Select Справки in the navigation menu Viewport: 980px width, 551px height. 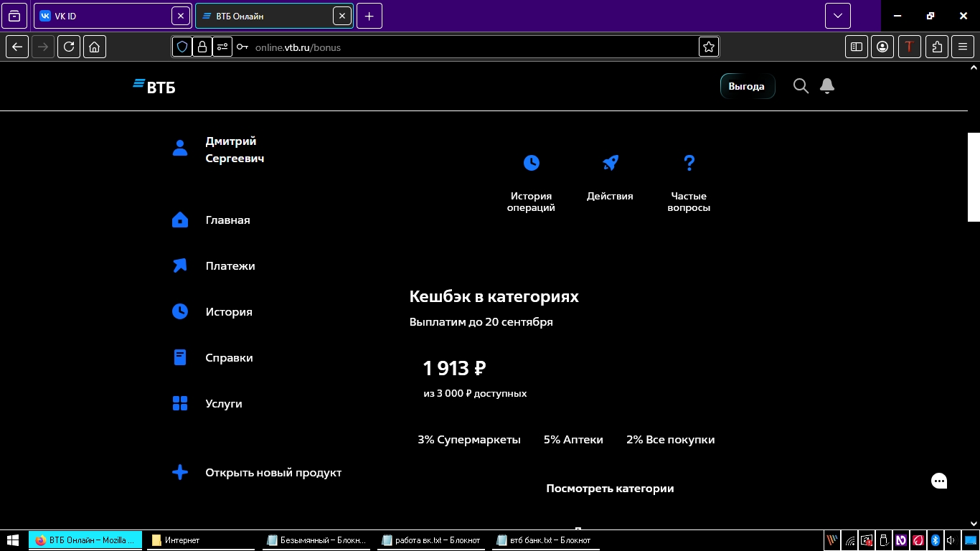[179, 357]
